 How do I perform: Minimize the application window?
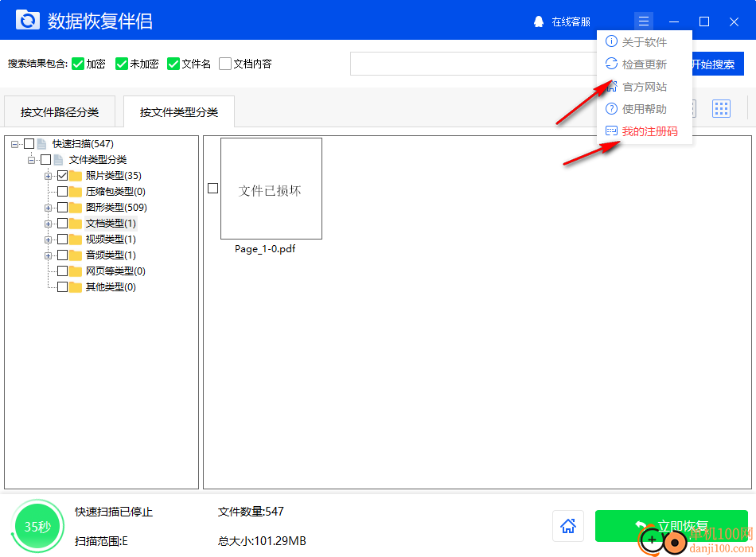(x=674, y=21)
